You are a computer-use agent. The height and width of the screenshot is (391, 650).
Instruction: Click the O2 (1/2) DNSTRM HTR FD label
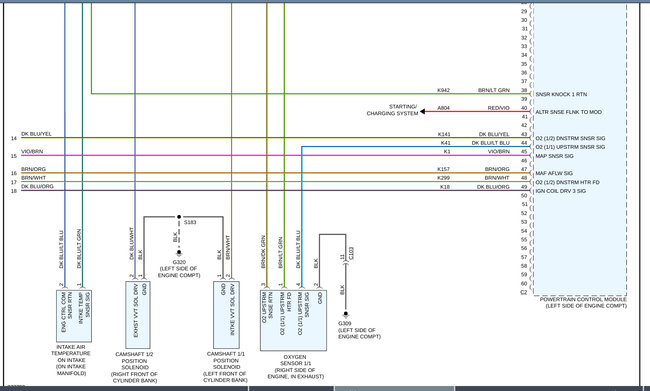pyautogui.click(x=567, y=182)
